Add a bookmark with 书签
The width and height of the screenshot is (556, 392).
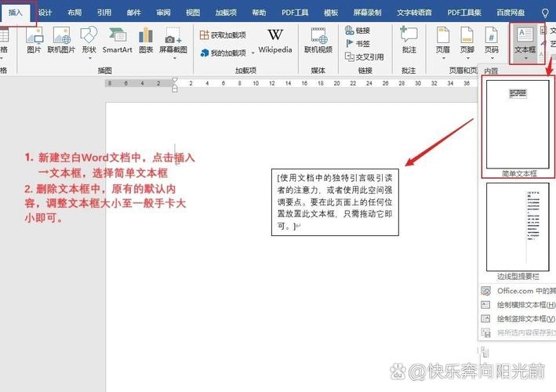358,44
